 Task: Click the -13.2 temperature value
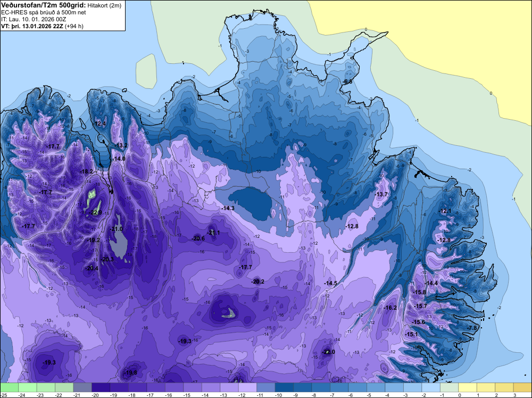[x=121, y=146]
